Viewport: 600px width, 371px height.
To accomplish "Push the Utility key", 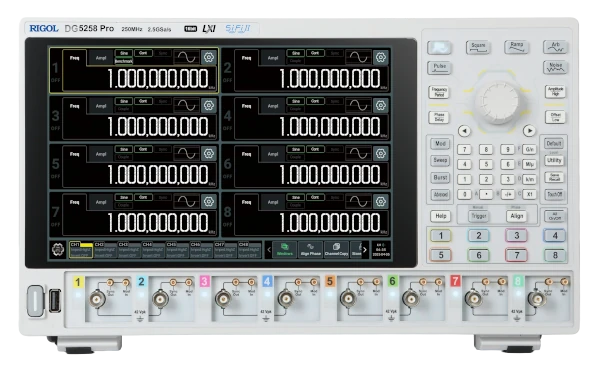I will 554,161.
